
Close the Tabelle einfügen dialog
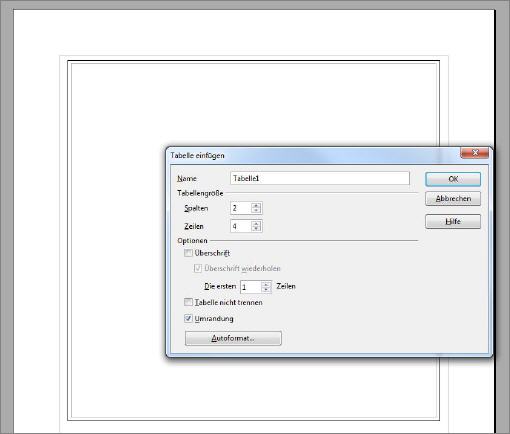[x=475, y=153]
